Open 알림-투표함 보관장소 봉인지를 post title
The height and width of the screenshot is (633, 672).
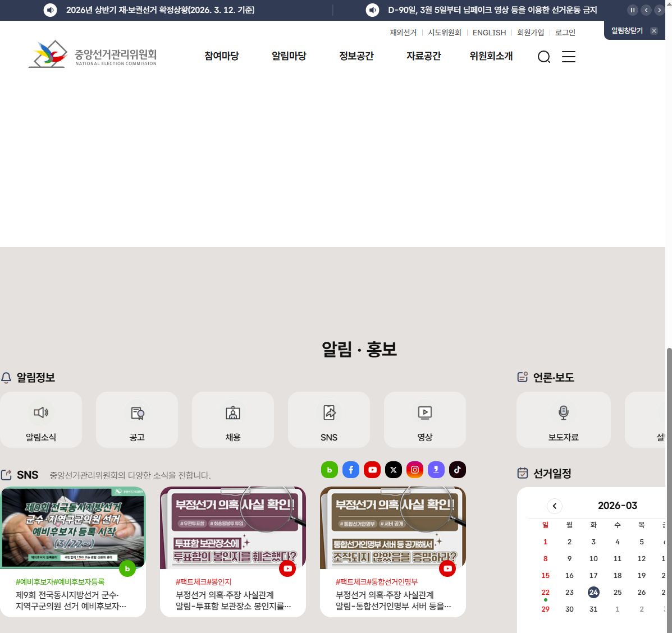[x=233, y=600]
